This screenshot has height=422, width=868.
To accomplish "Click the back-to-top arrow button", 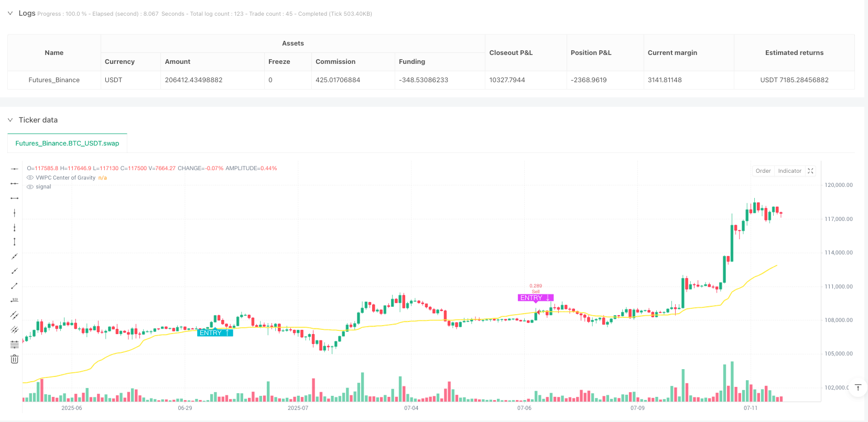I will coord(858,387).
